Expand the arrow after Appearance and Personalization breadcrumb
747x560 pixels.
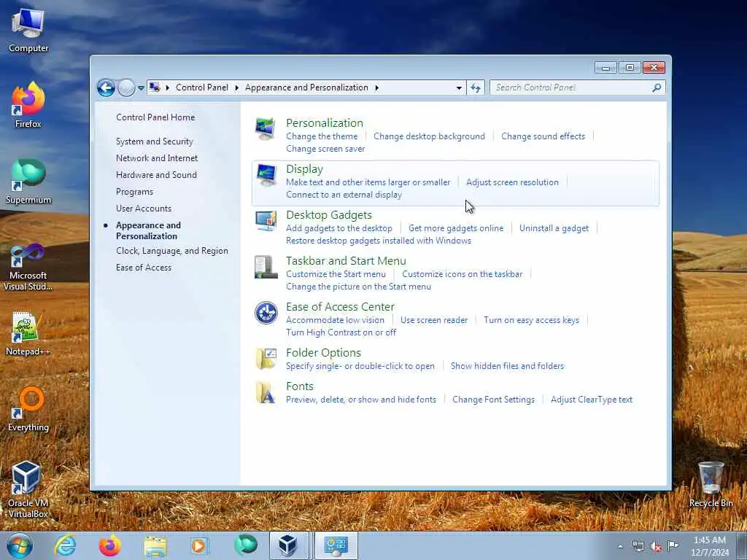click(x=377, y=87)
